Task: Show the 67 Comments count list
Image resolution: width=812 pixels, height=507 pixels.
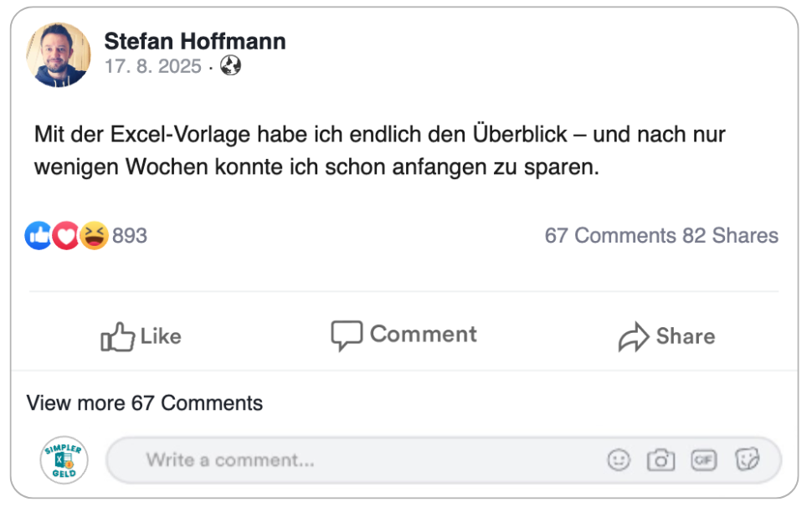Action: click(x=609, y=236)
